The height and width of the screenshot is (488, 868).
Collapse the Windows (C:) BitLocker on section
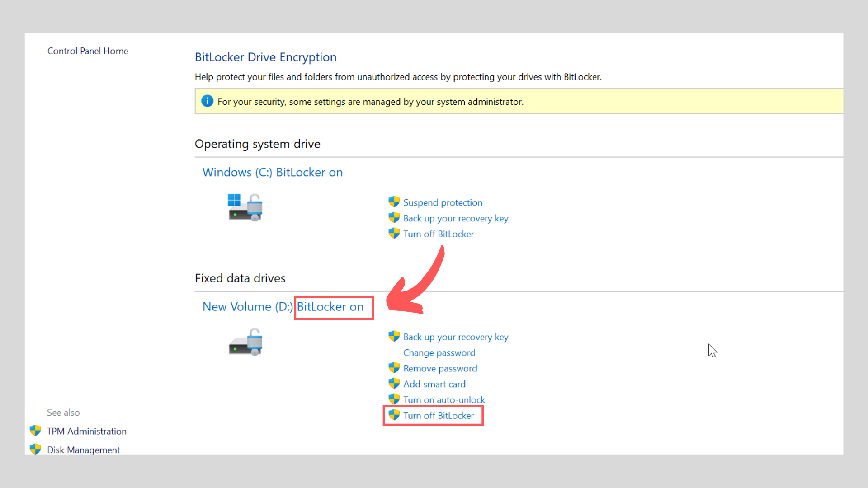click(273, 172)
